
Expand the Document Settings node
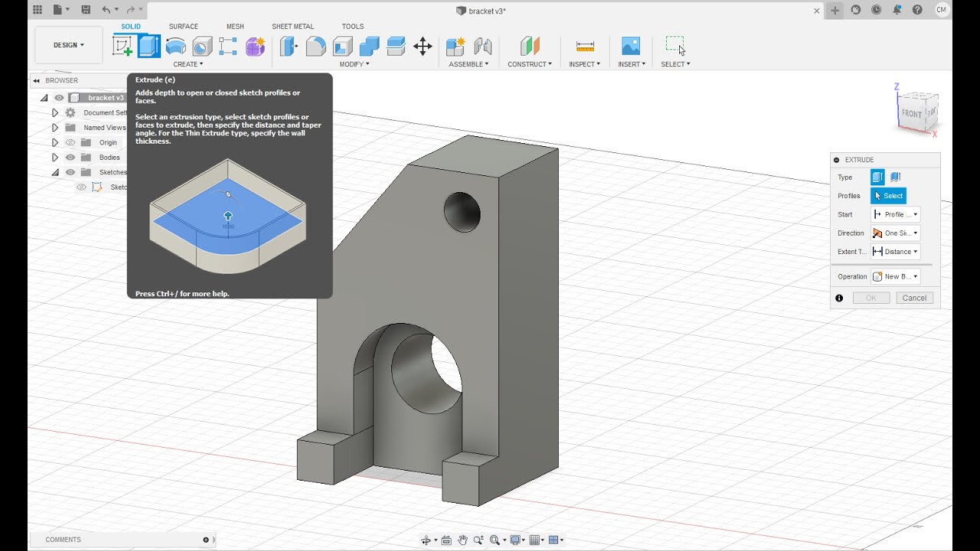55,112
